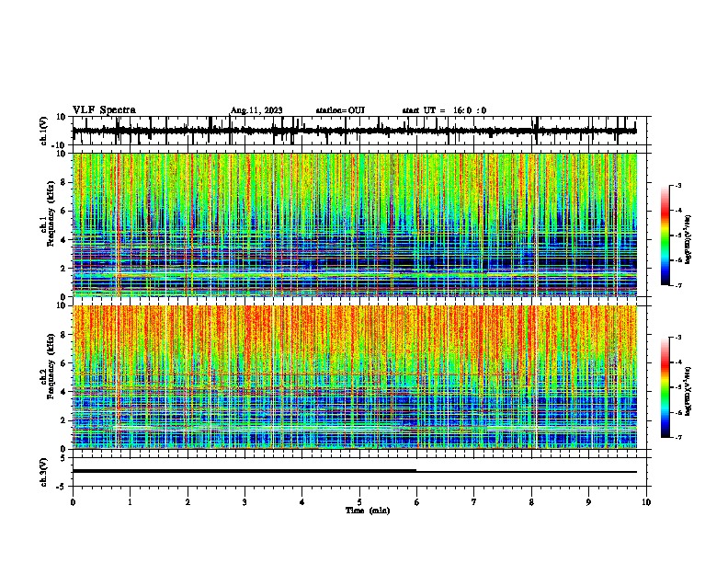Click time axis tick label "6"

pyautogui.click(x=416, y=502)
